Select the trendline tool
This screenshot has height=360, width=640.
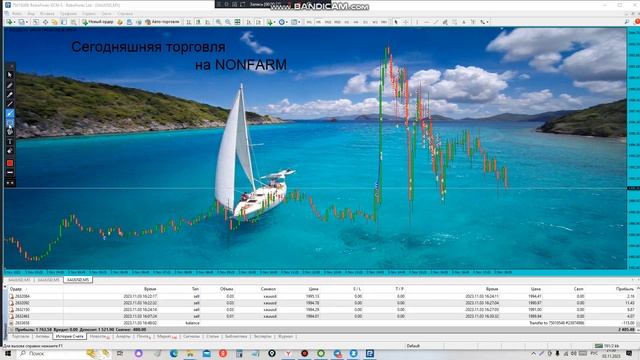[x=436, y=22]
